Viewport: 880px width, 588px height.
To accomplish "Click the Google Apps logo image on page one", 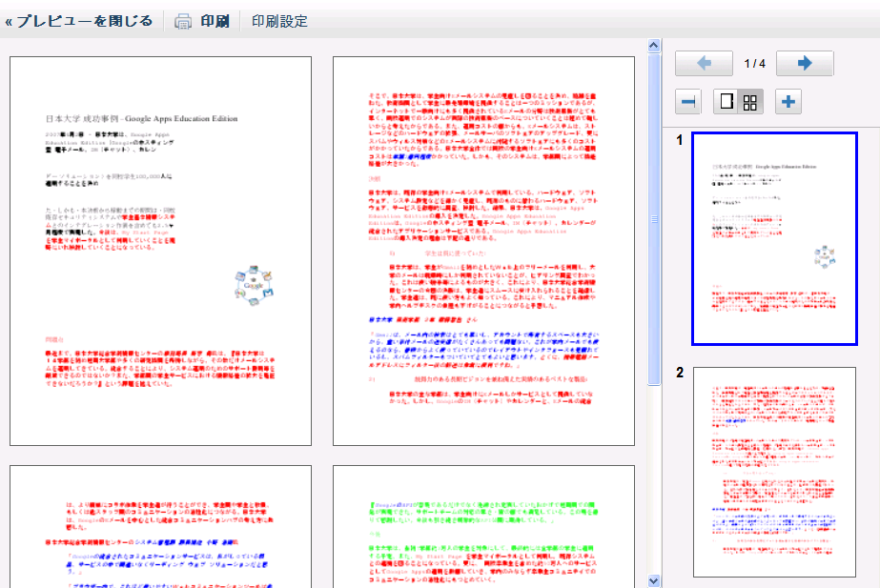I will pos(254,286).
